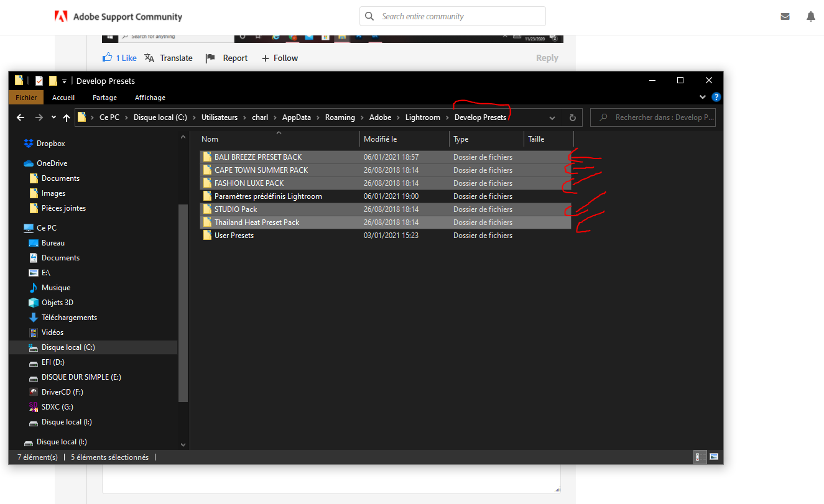Open the address bar history dropdown

click(x=552, y=117)
